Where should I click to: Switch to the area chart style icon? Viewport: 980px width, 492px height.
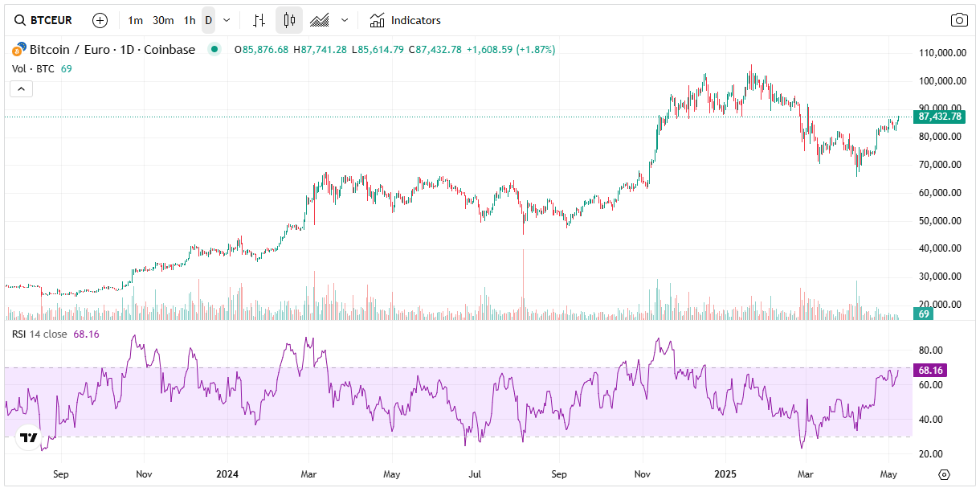pyautogui.click(x=317, y=19)
